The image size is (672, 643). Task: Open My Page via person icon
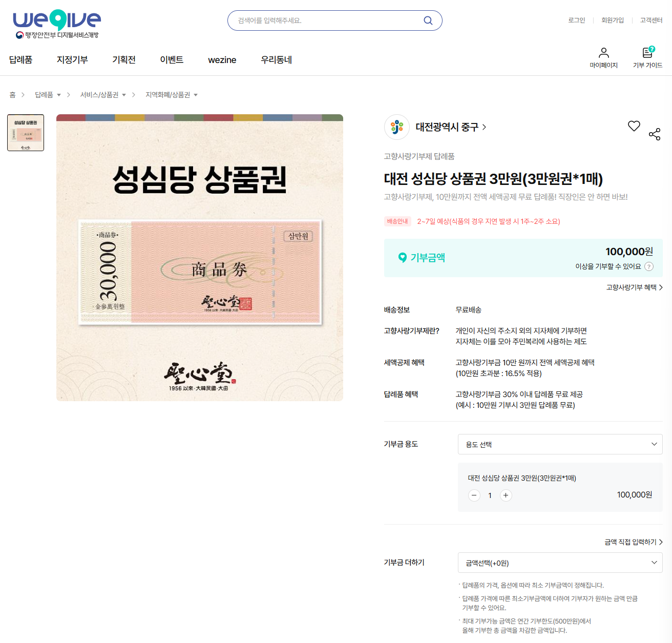click(604, 53)
